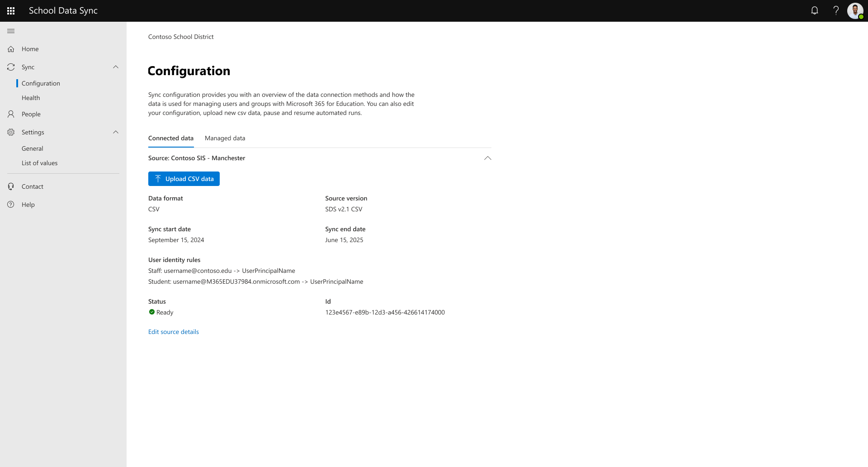Click the Settings gear icon
The image size is (868, 467).
click(x=11, y=132)
